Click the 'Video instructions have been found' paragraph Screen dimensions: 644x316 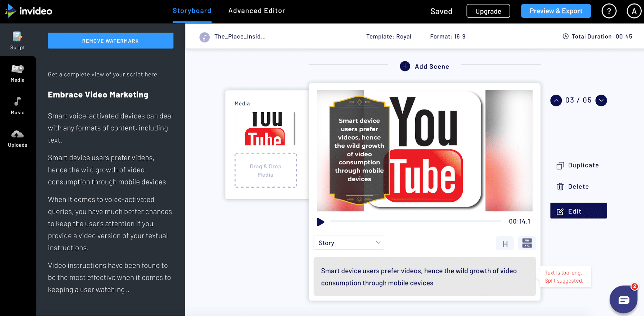click(110, 277)
